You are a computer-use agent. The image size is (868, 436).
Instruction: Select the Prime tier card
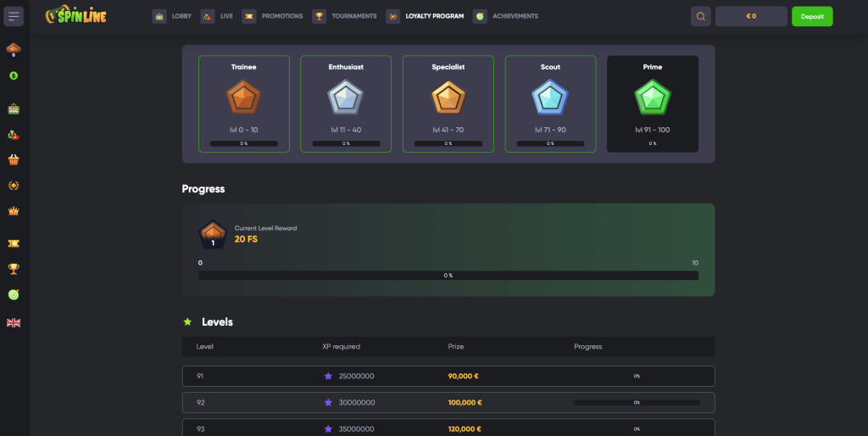653,103
